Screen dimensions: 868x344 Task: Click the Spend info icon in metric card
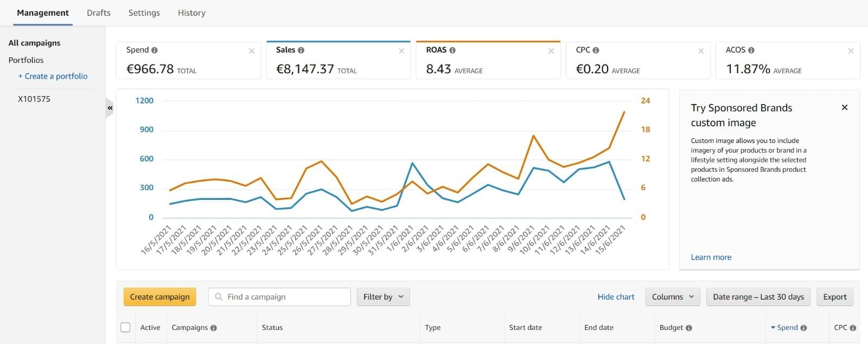click(155, 50)
